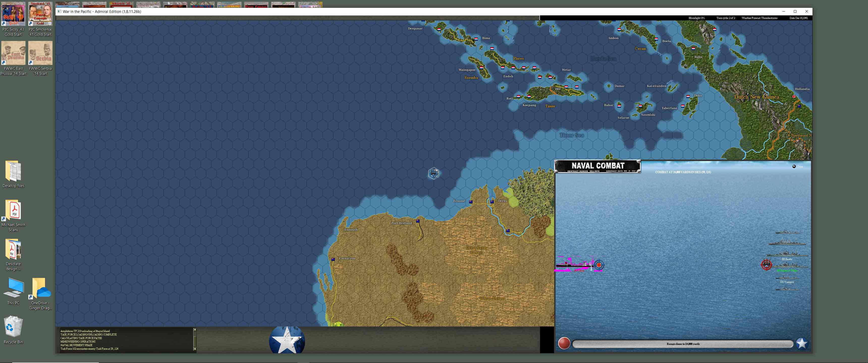Click the Done arrow in Naval Combat
868x363 pixels.
[x=794, y=166]
